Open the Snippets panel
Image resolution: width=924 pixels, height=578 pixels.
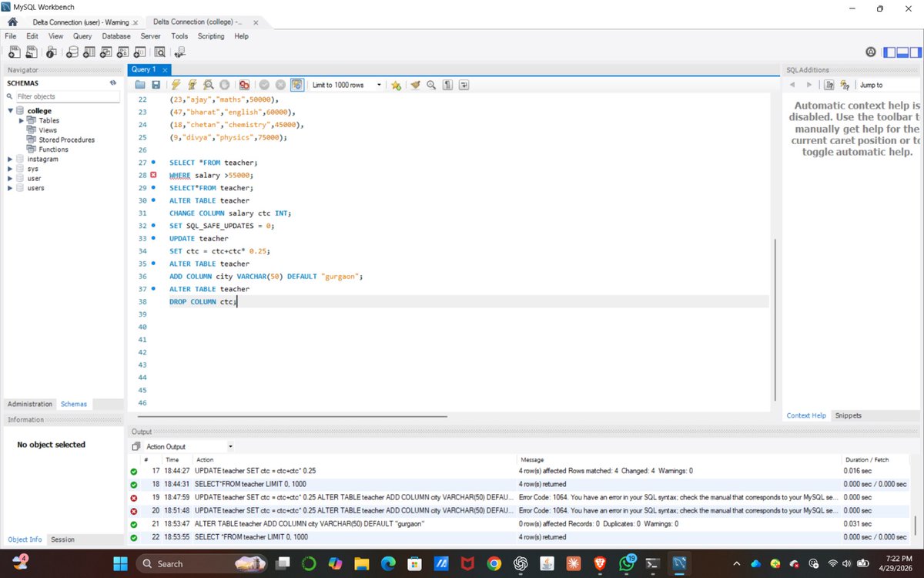(847, 415)
